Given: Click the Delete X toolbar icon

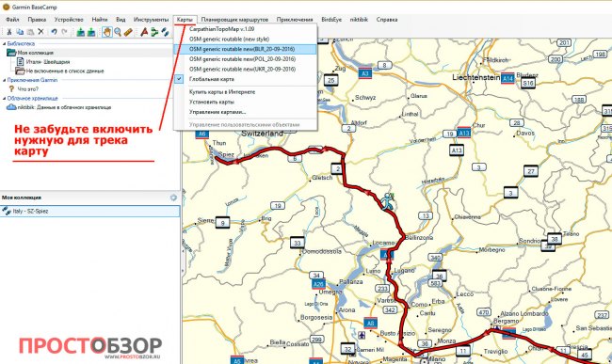Looking at the screenshot, I should coord(40,32).
